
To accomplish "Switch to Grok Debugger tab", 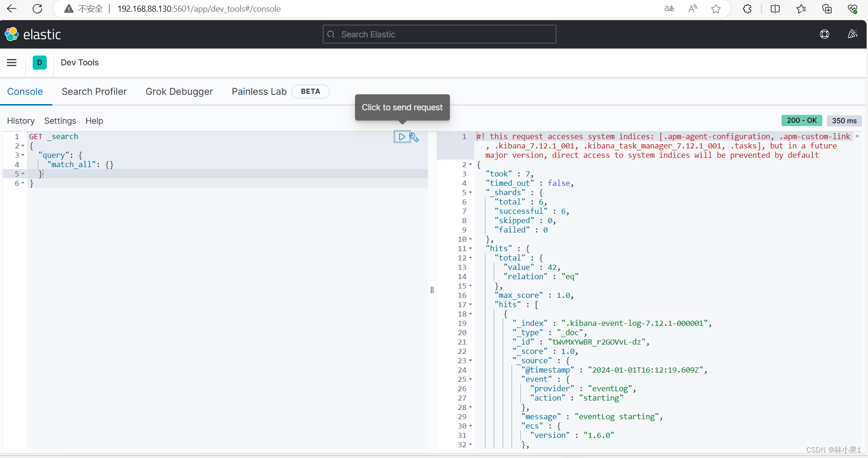I will pos(179,92).
